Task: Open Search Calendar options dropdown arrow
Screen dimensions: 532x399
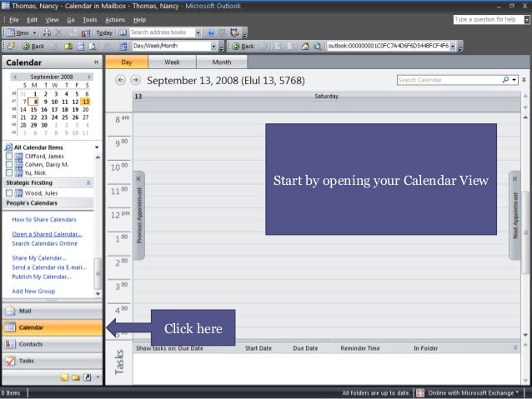Action: (x=514, y=80)
